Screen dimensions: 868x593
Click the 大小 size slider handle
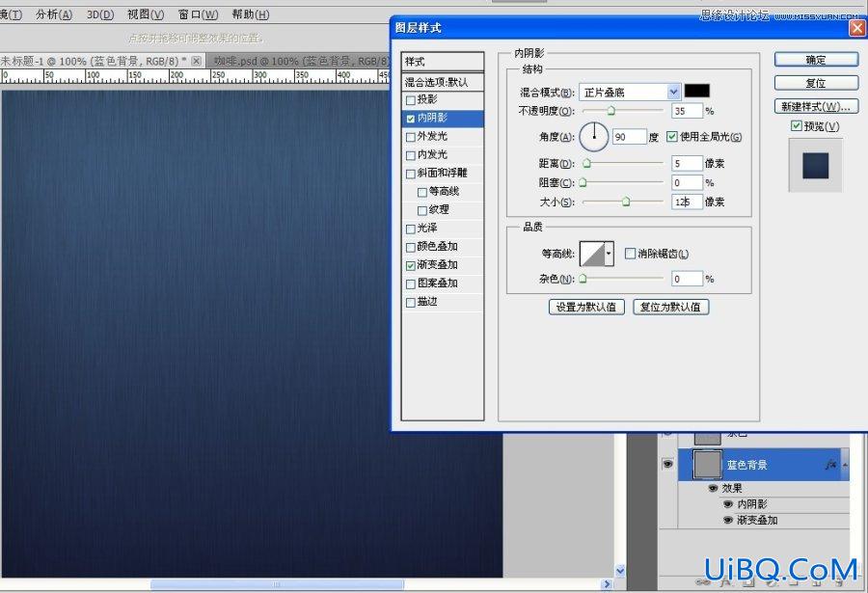pos(626,202)
